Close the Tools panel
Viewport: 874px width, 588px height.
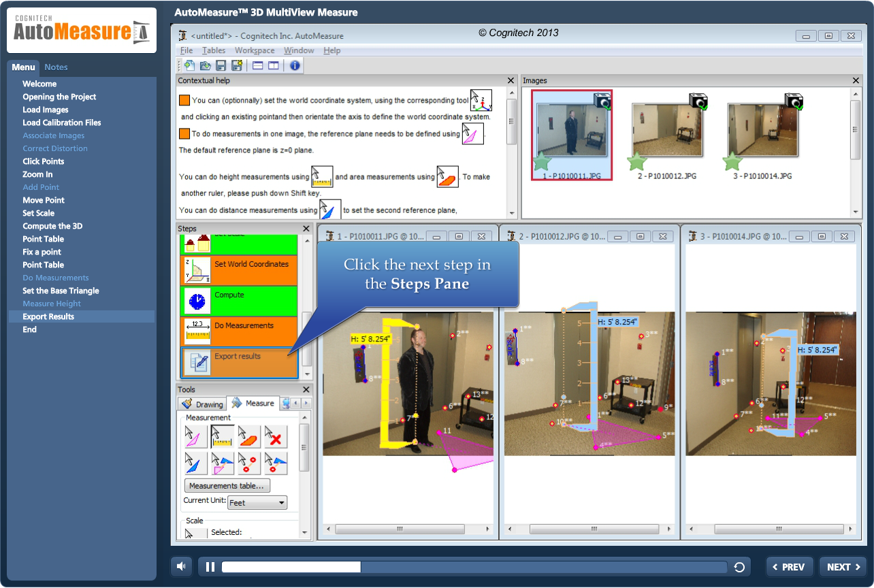[306, 389]
